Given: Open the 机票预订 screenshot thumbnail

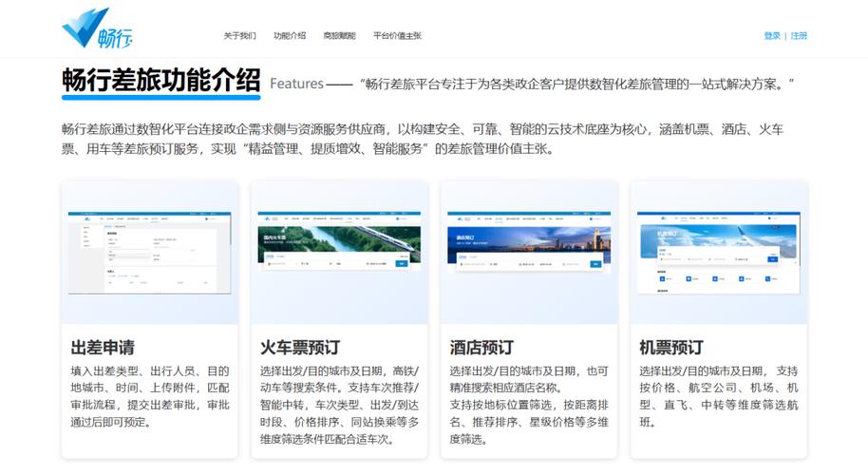Looking at the screenshot, I should [x=719, y=253].
